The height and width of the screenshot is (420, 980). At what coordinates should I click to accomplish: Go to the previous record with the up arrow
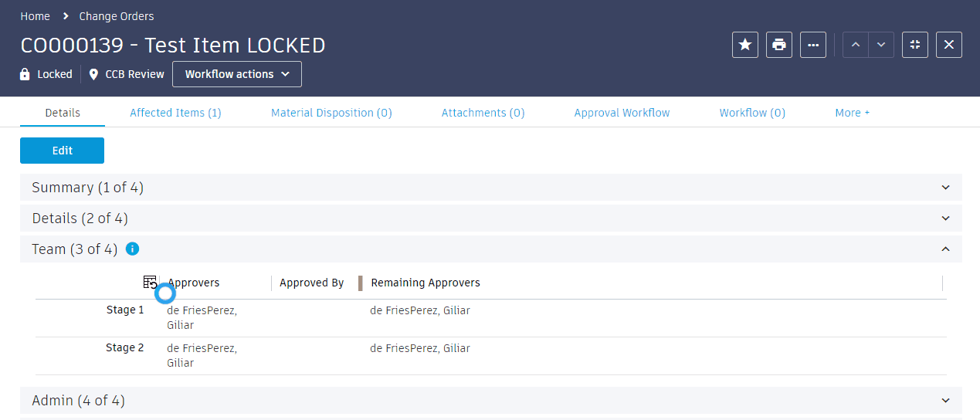click(x=855, y=45)
